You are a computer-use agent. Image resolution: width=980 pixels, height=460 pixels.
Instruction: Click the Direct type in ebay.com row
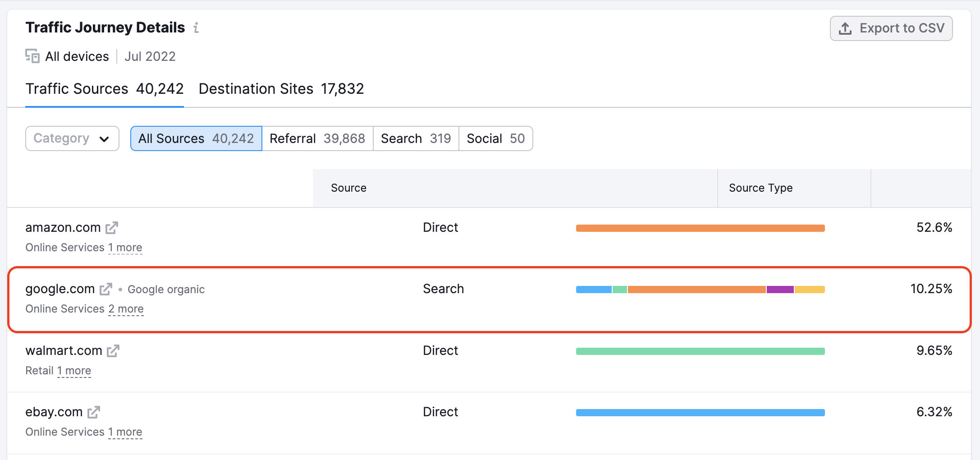(x=440, y=412)
